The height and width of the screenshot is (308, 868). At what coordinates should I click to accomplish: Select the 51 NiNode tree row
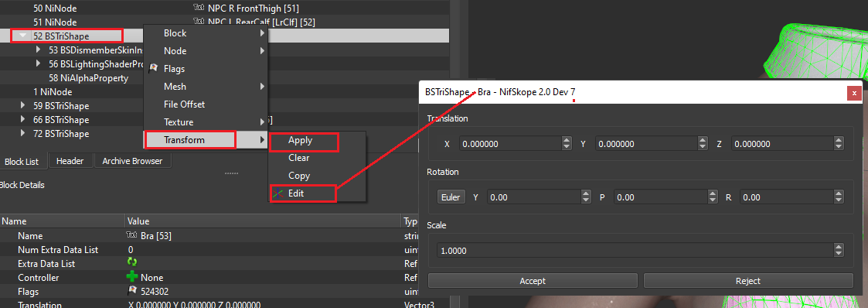(224, 22)
